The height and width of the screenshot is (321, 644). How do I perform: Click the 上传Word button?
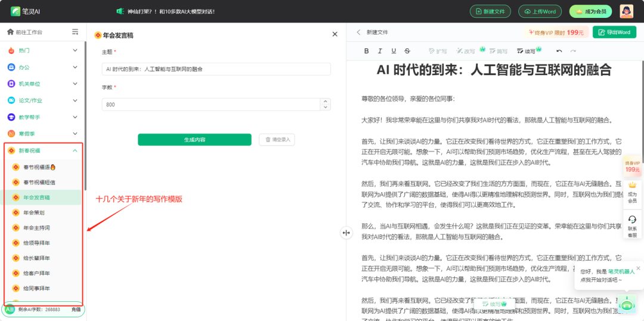pos(540,11)
